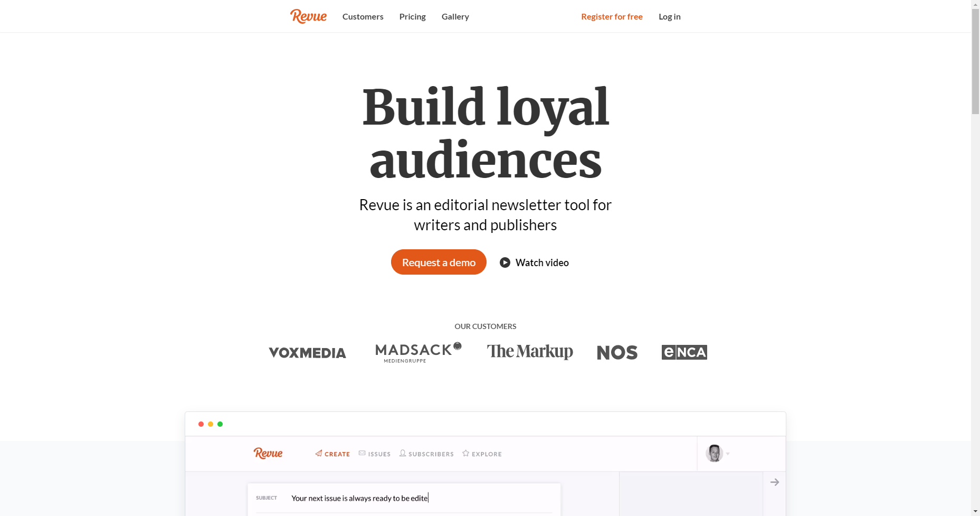Click the Subscribers bell icon
Image resolution: width=980 pixels, height=516 pixels.
[x=403, y=453]
